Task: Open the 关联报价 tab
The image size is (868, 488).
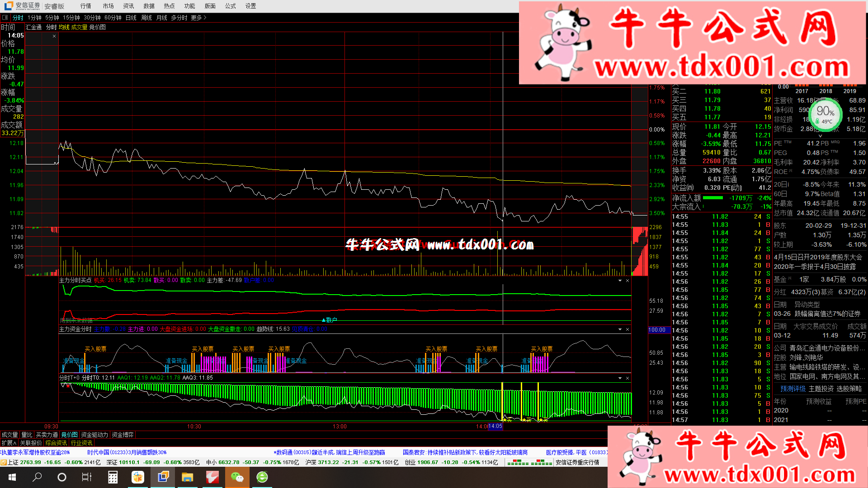Action: pyautogui.click(x=31, y=443)
